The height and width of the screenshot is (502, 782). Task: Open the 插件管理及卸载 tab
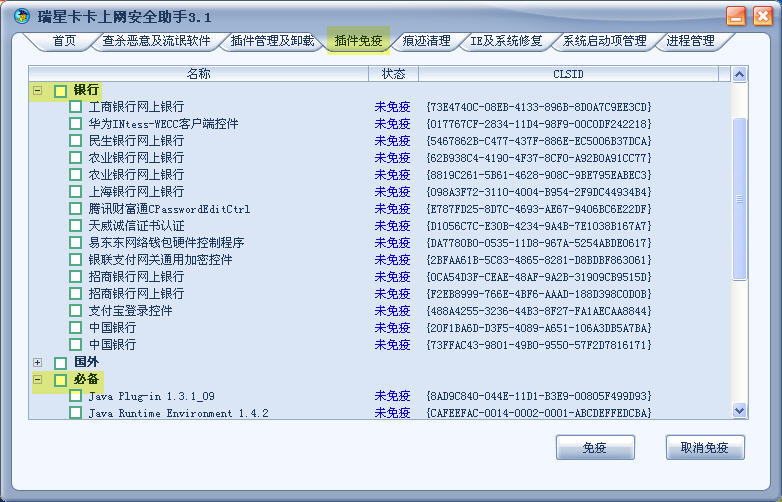[x=272, y=41]
